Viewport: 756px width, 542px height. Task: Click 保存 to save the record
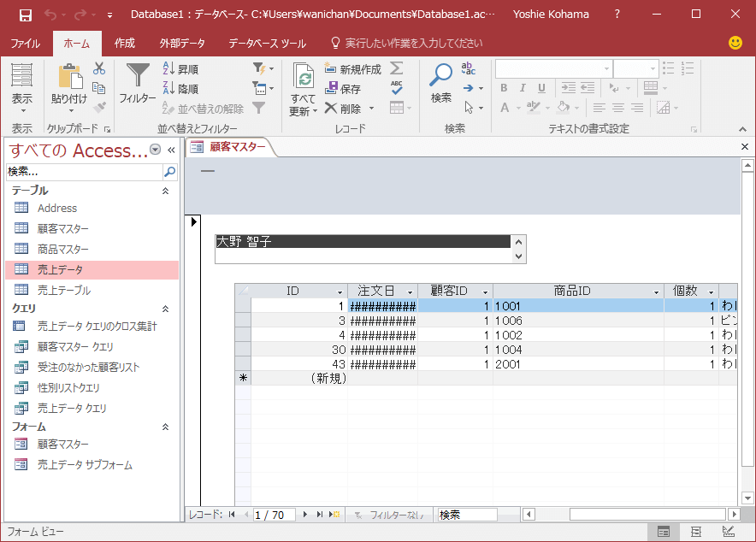pyautogui.click(x=343, y=89)
